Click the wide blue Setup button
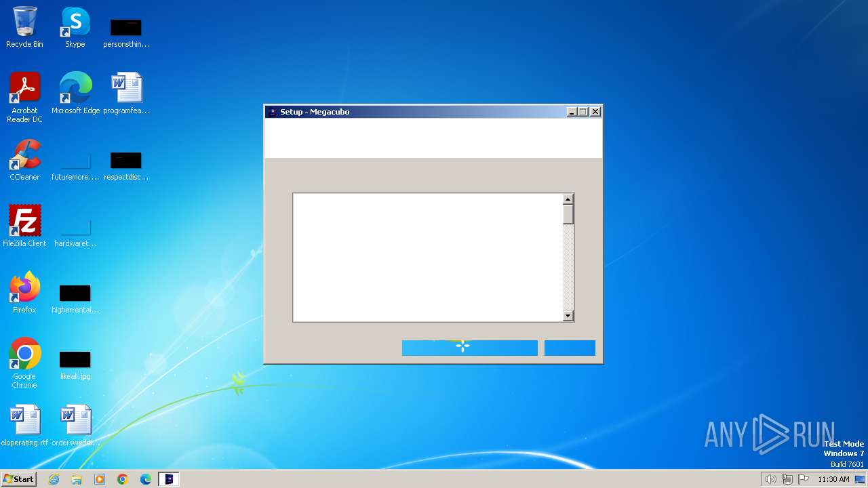This screenshot has height=488, width=868. coord(469,348)
